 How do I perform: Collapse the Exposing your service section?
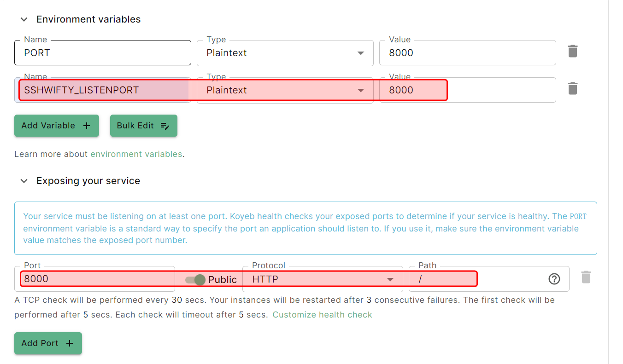[x=24, y=181]
